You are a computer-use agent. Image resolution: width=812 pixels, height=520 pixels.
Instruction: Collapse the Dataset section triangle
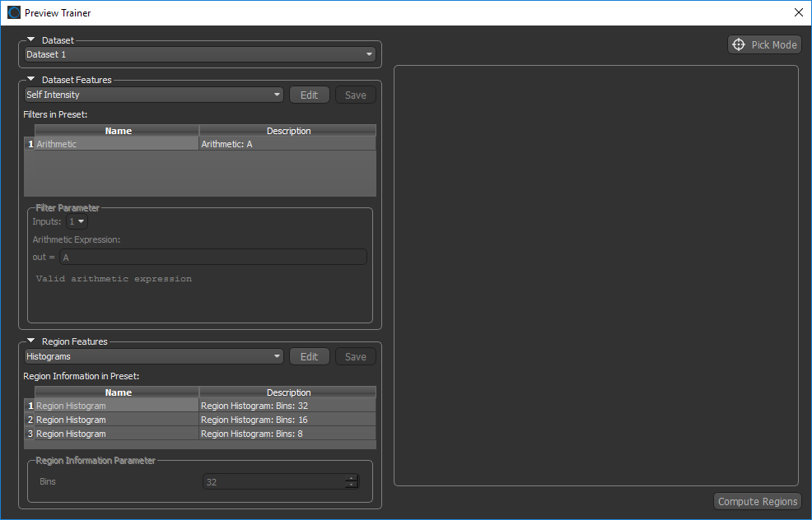tap(30, 39)
